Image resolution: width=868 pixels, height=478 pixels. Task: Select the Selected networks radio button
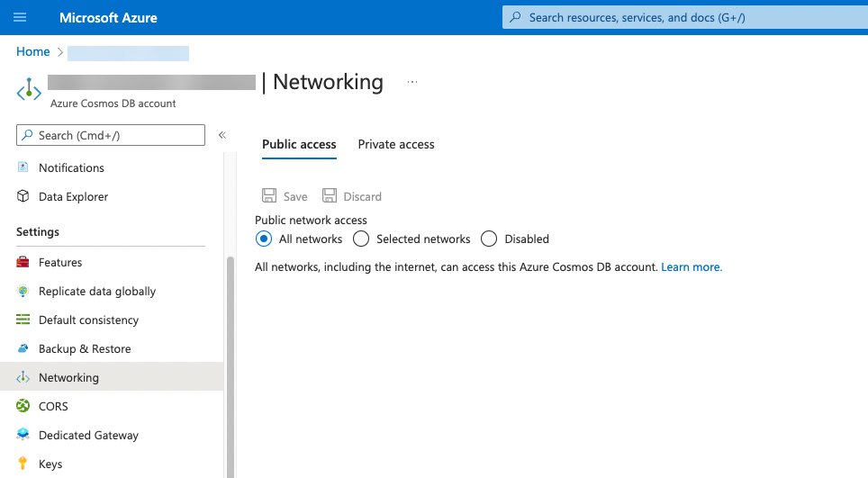point(361,239)
